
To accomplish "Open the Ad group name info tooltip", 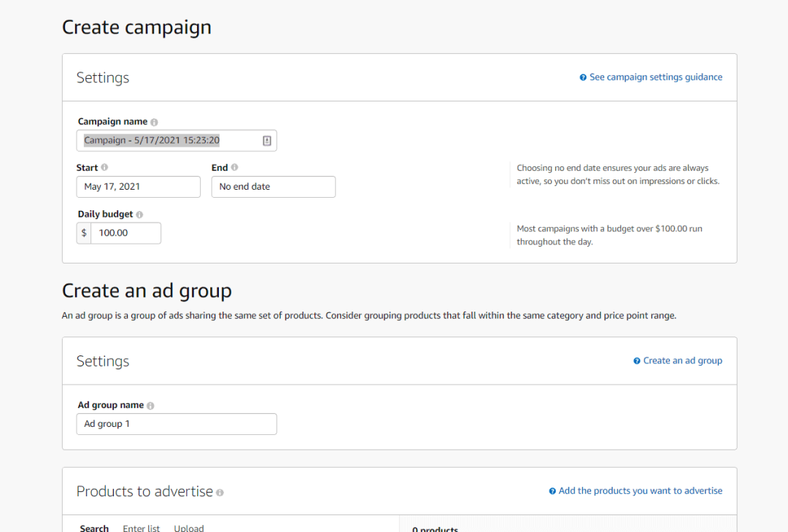I will tap(150, 405).
